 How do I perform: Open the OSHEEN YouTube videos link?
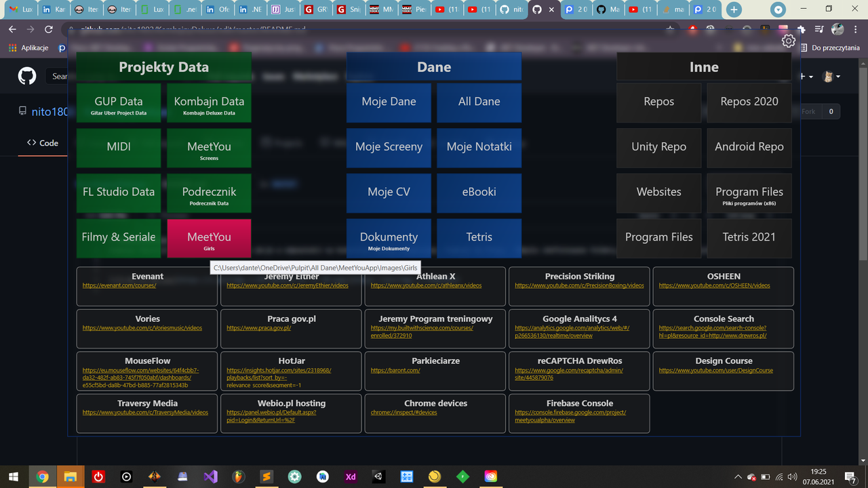[714, 285]
